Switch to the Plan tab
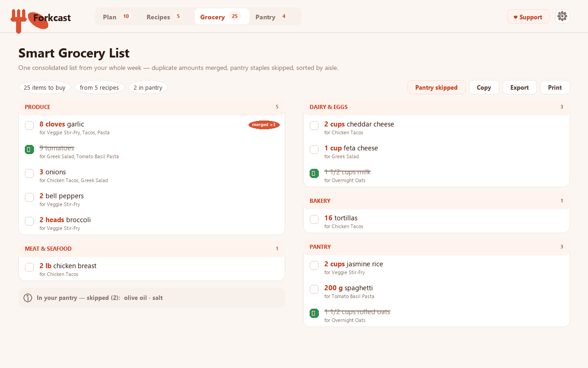 117,17
